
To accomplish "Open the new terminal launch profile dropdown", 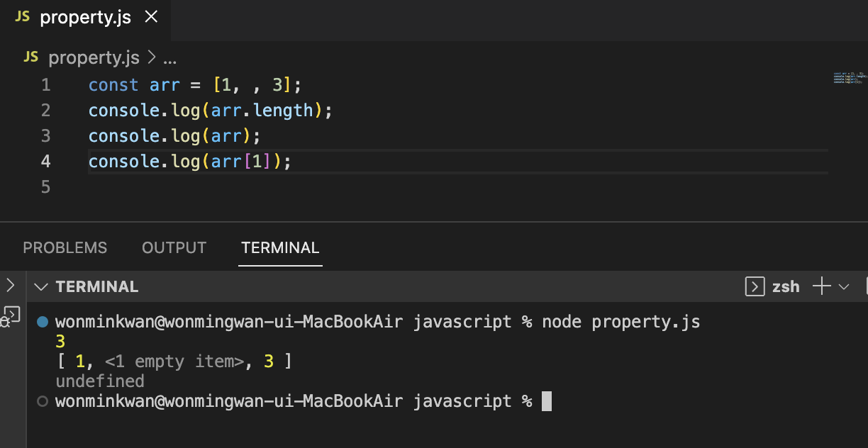I will click(843, 287).
